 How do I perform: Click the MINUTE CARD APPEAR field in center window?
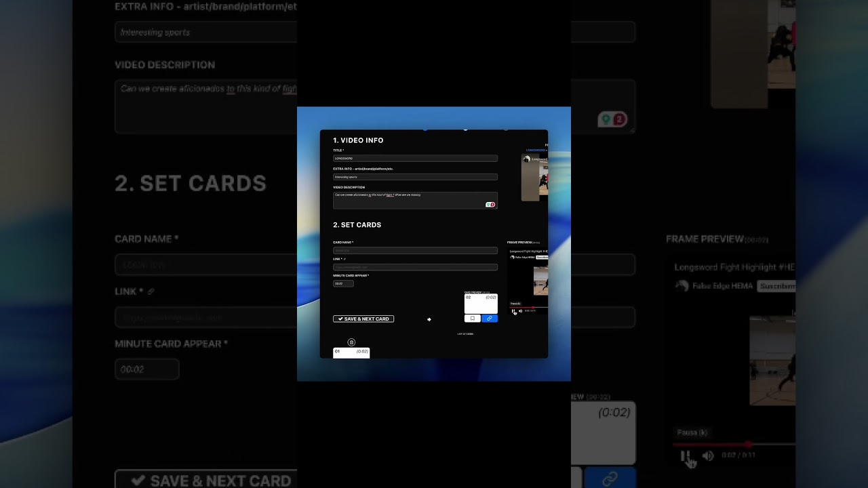(343, 283)
